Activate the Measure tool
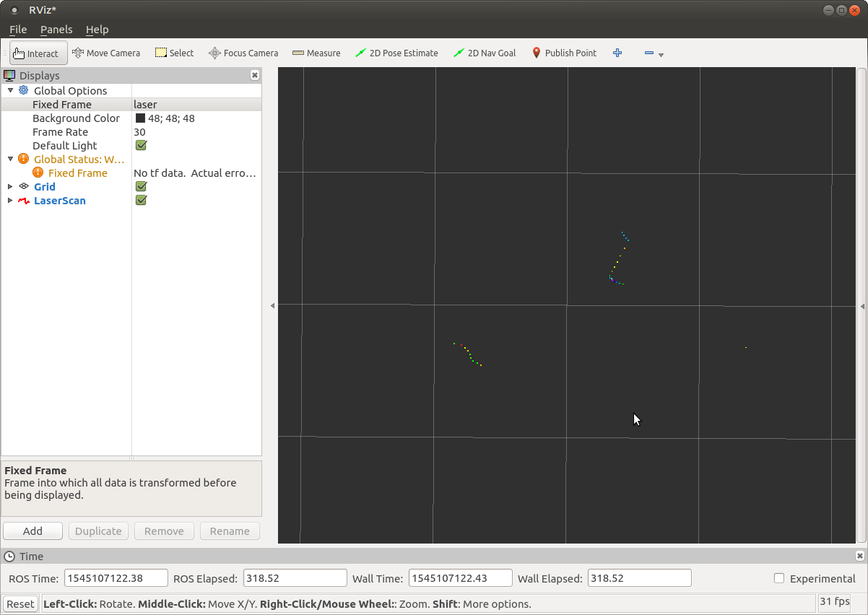 [x=316, y=53]
